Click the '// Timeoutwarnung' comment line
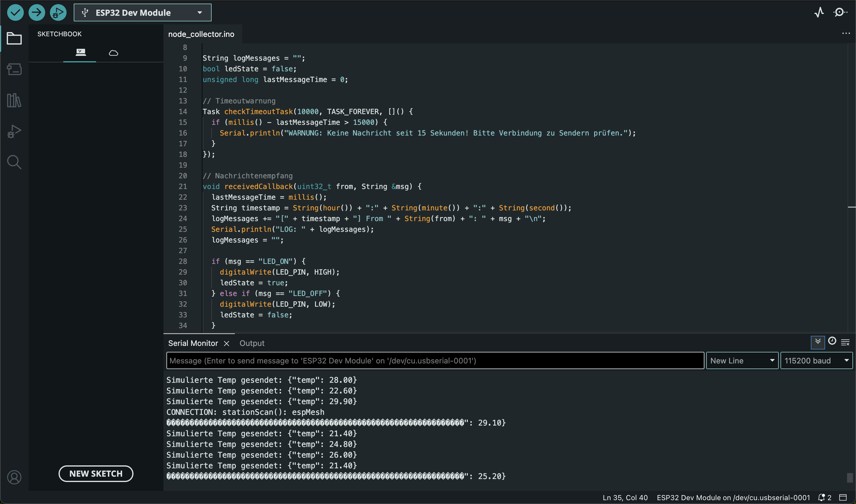The width and height of the screenshot is (856, 504). (239, 101)
